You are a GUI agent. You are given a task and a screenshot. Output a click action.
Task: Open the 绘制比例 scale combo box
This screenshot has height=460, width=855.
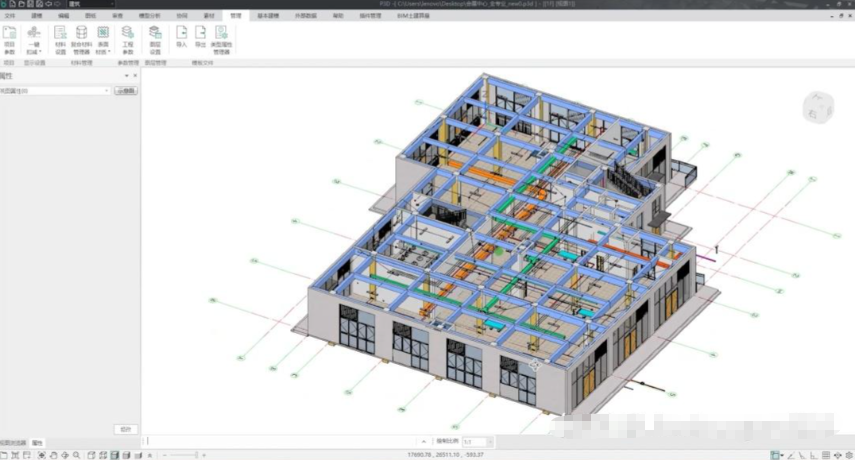click(474, 441)
